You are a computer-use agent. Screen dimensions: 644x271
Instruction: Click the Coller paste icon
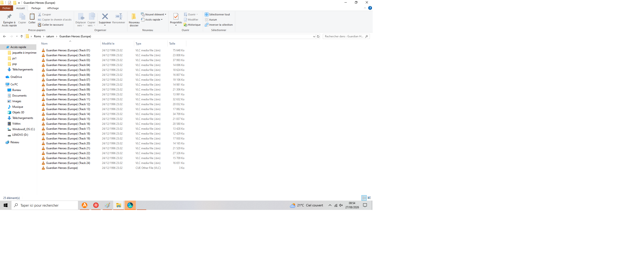tap(32, 17)
